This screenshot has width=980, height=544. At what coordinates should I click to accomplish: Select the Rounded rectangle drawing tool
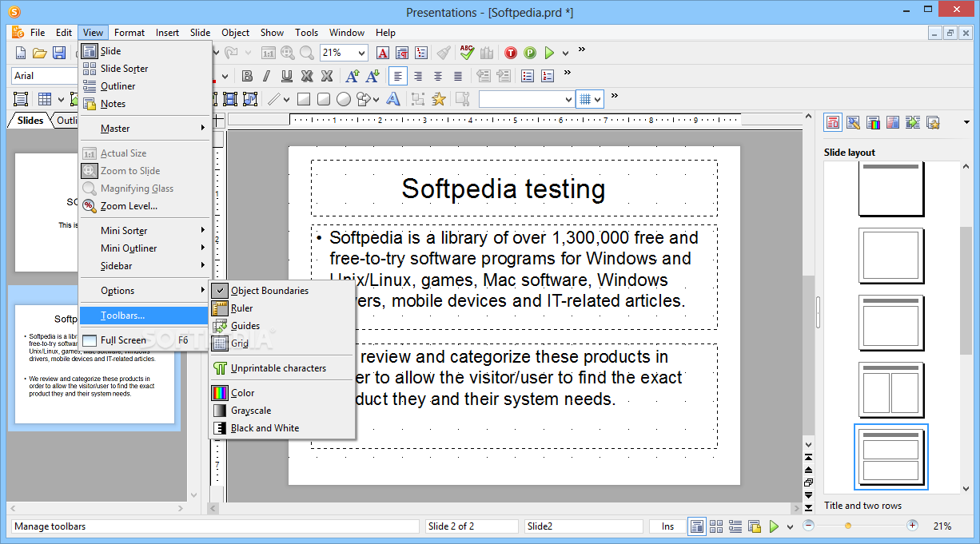click(324, 99)
